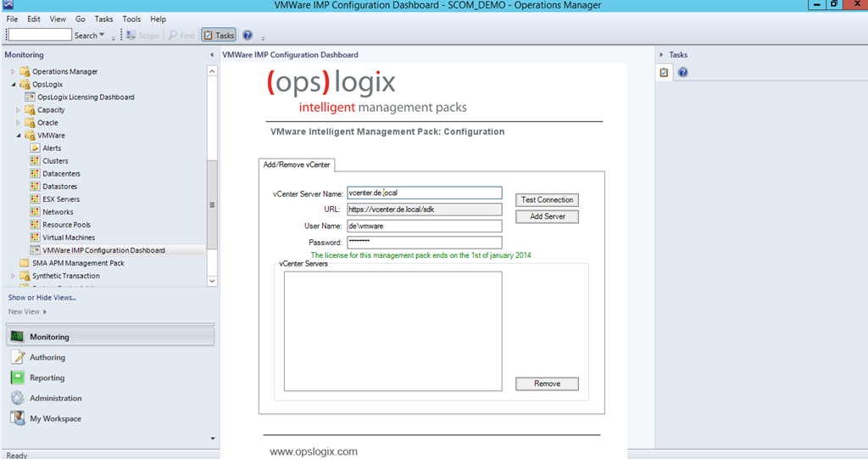Click the Test Connection button
Image resolution: width=868 pixels, height=459 pixels.
pos(547,200)
